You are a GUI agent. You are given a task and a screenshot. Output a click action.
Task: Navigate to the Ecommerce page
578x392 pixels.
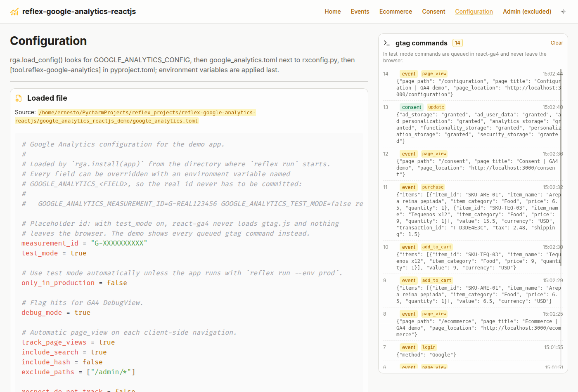(396, 12)
